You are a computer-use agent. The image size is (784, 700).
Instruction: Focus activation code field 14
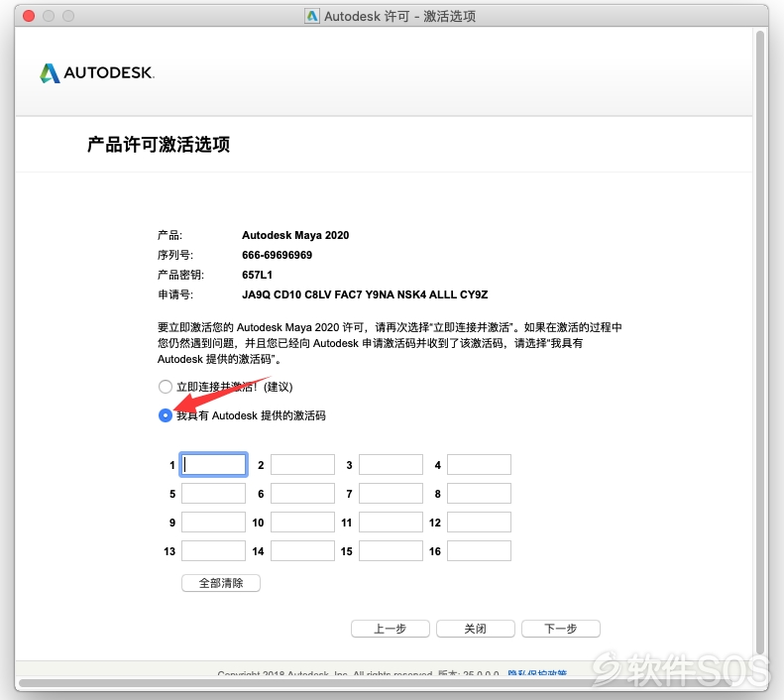pyautogui.click(x=302, y=551)
